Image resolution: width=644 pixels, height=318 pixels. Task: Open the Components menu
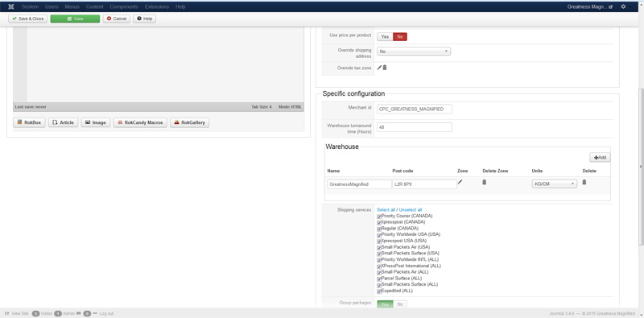(x=124, y=6)
